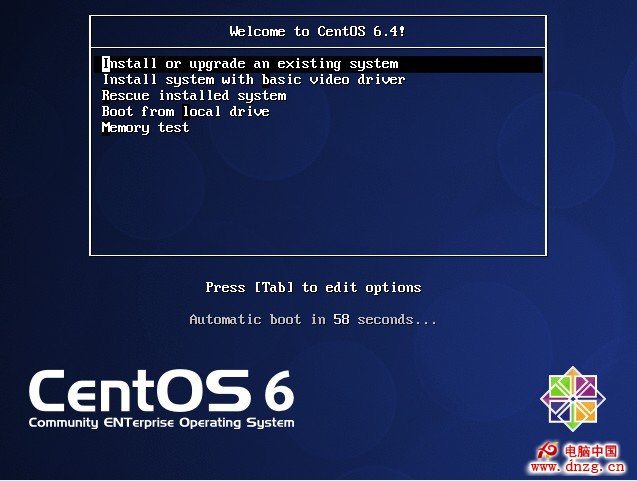Click the "Welcome to CentOS 6.4!" title

[317, 31]
